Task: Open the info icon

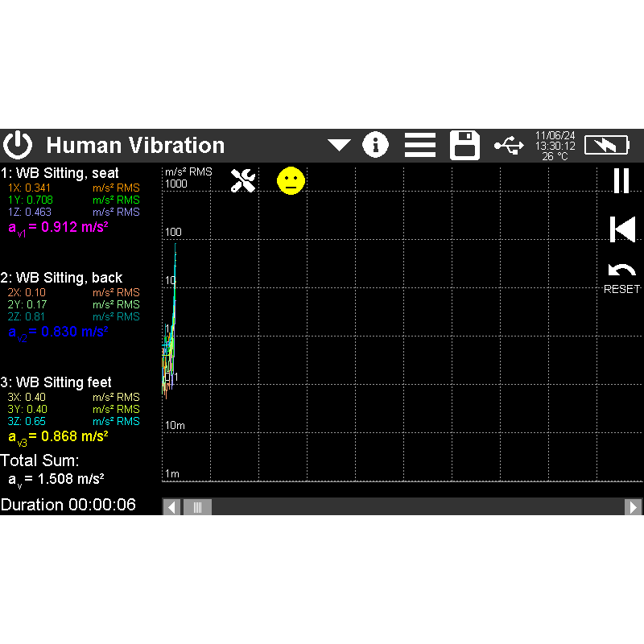Action: [x=375, y=145]
